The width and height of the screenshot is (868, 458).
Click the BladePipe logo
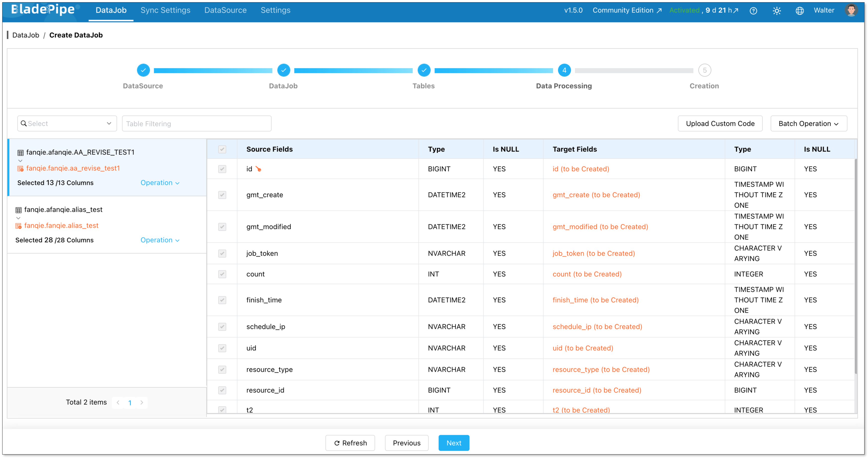pyautogui.click(x=43, y=10)
